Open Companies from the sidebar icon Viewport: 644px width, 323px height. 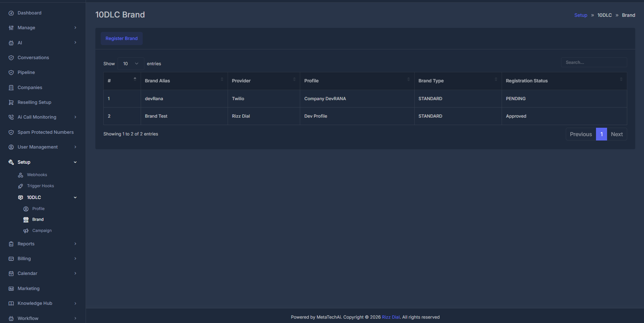pyautogui.click(x=11, y=87)
